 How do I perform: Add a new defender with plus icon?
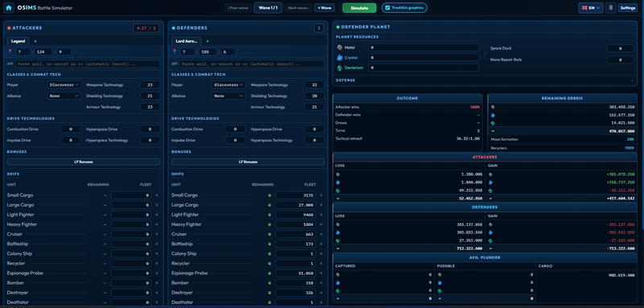207,41
